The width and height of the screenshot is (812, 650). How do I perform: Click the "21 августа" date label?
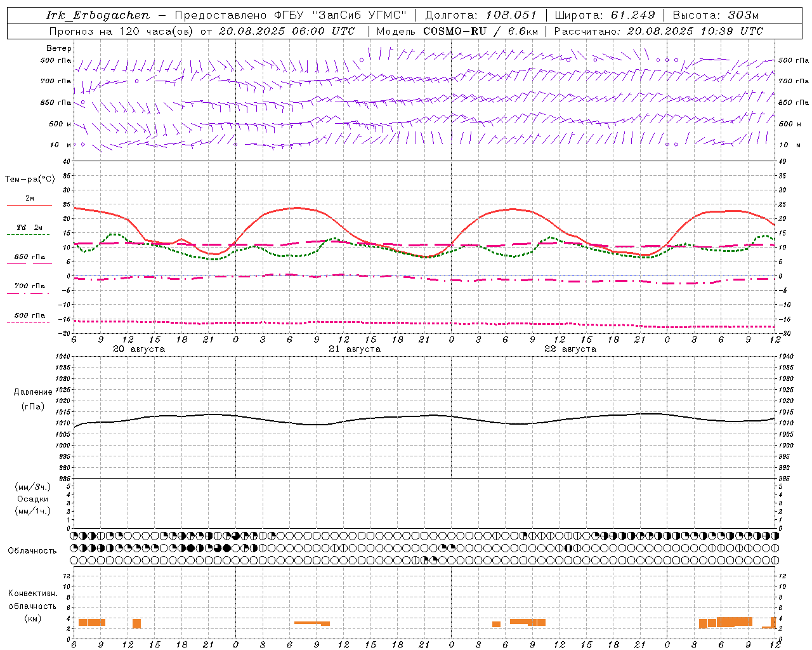[355, 349]
